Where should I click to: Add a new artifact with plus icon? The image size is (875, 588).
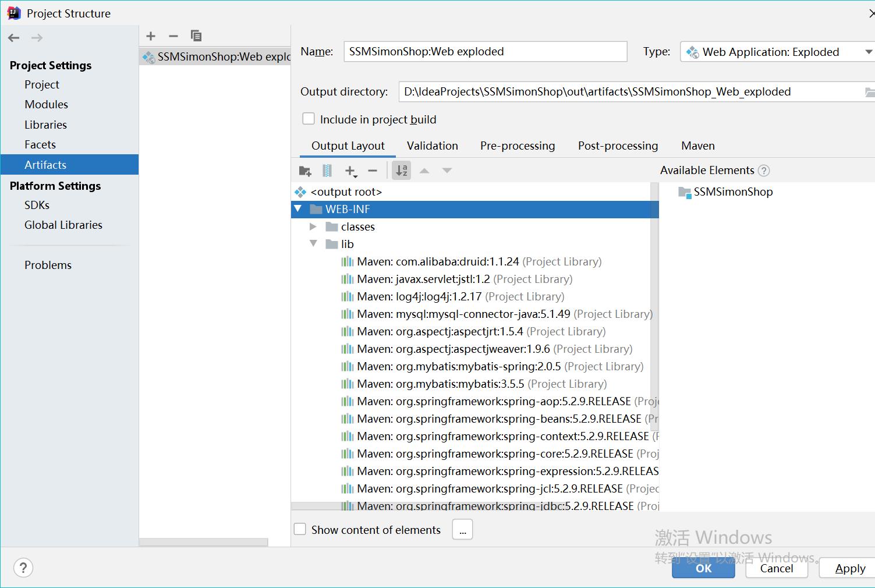pyautogui.click(x=151, y=36)
